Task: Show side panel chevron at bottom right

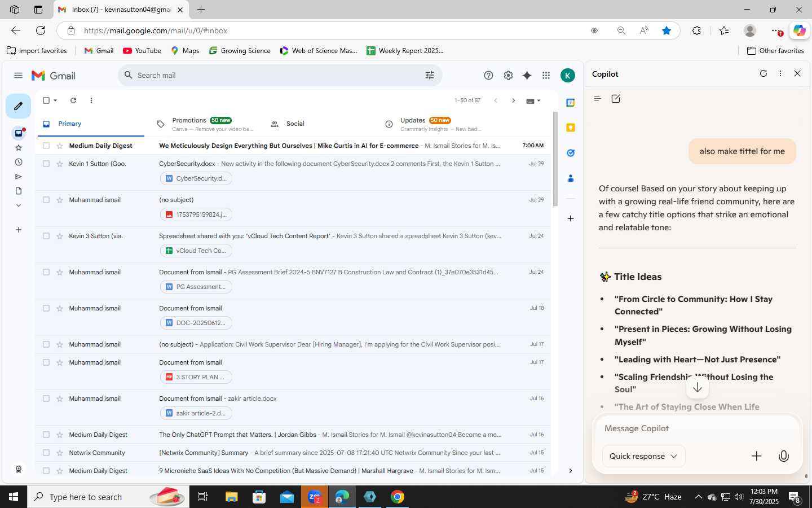Action: [570, 471]
